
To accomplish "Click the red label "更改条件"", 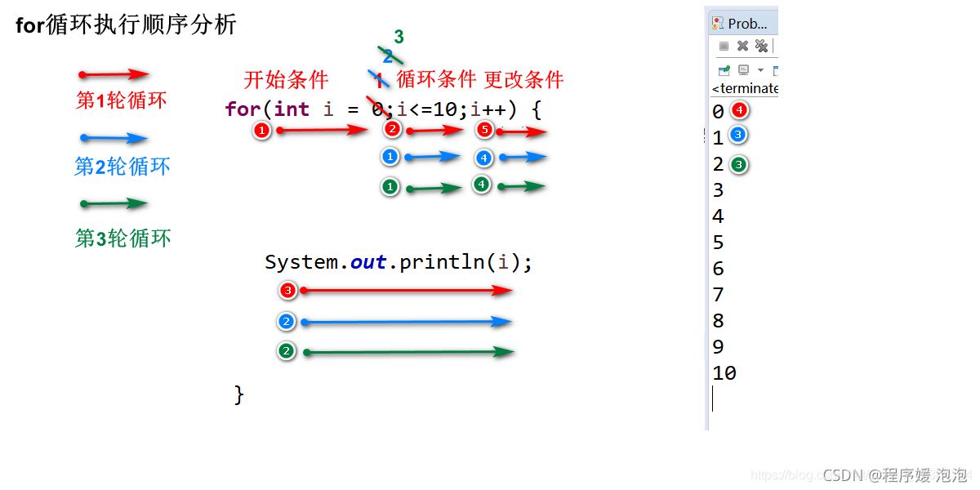I will [524, 79].
